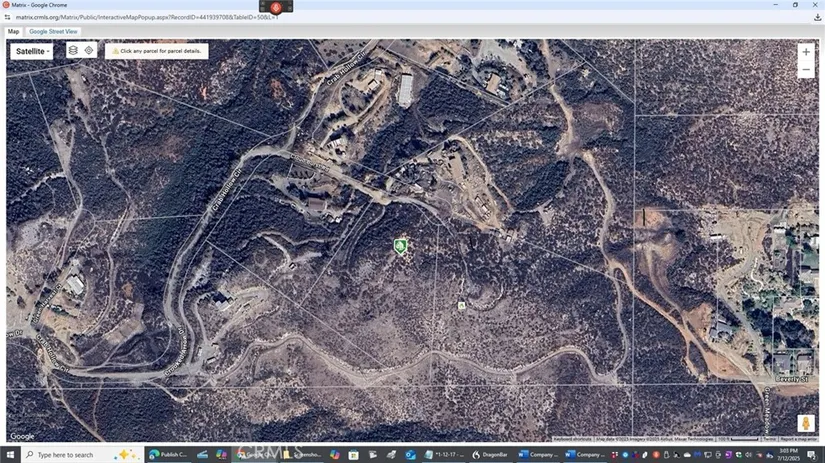Switch to the Google Street View tab
825x463 pixels.
[53, 32]
